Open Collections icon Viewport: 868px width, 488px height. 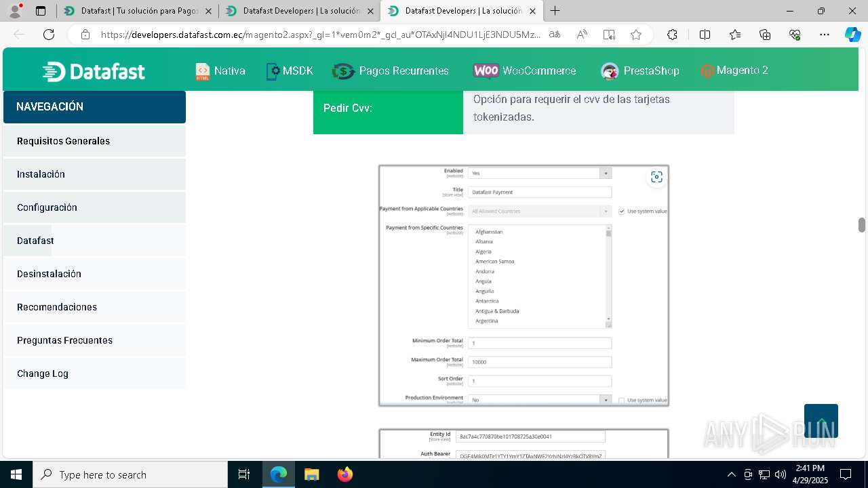tap(765, 35)
